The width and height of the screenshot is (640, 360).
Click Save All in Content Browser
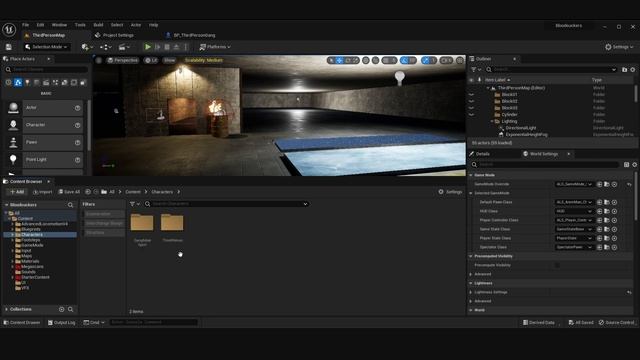[x=69, y=192]
